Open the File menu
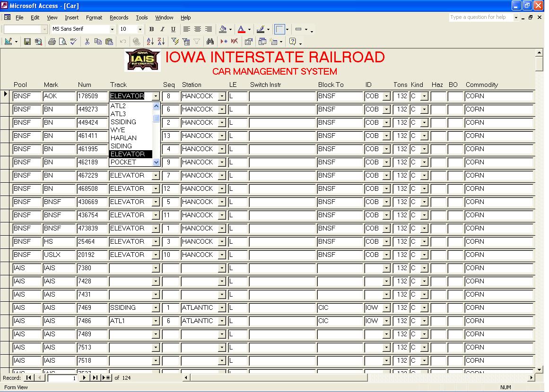Screen dimensions: 549x392 19,17
